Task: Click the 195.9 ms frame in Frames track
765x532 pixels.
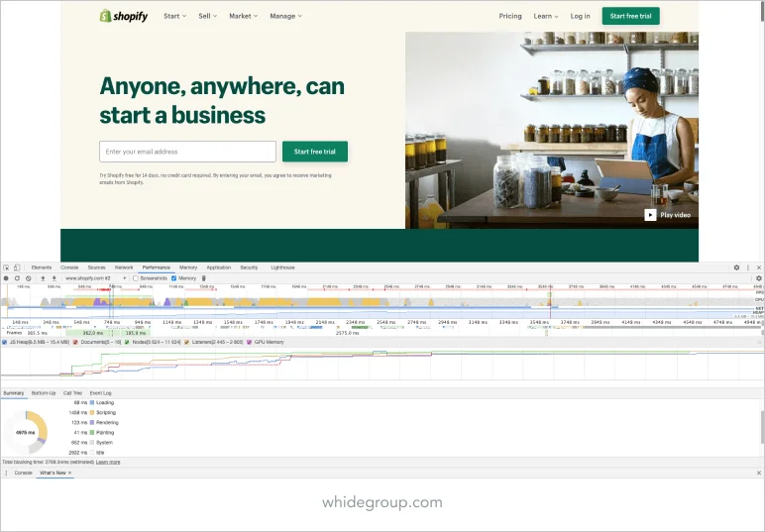Action: click(136, 333)
